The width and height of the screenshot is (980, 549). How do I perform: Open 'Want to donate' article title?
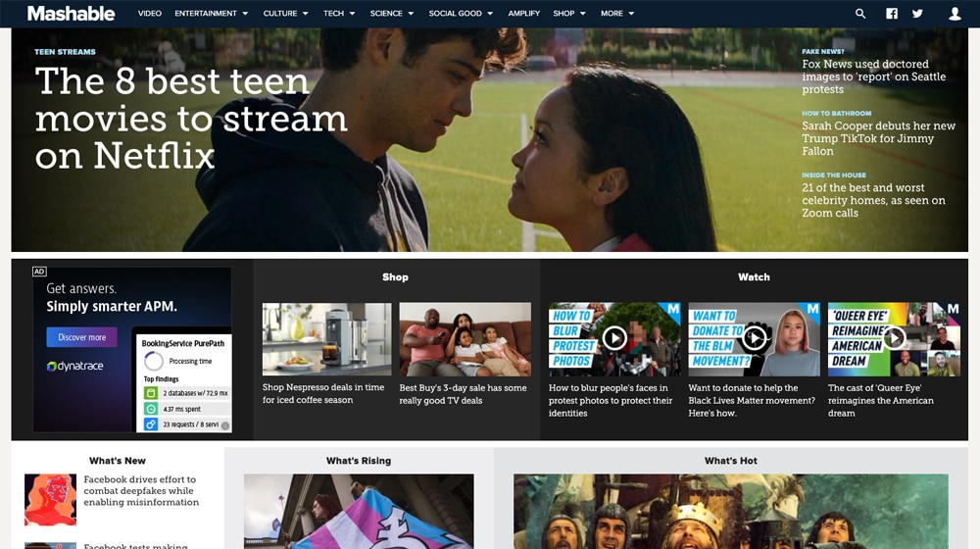(x=752, y=400)
